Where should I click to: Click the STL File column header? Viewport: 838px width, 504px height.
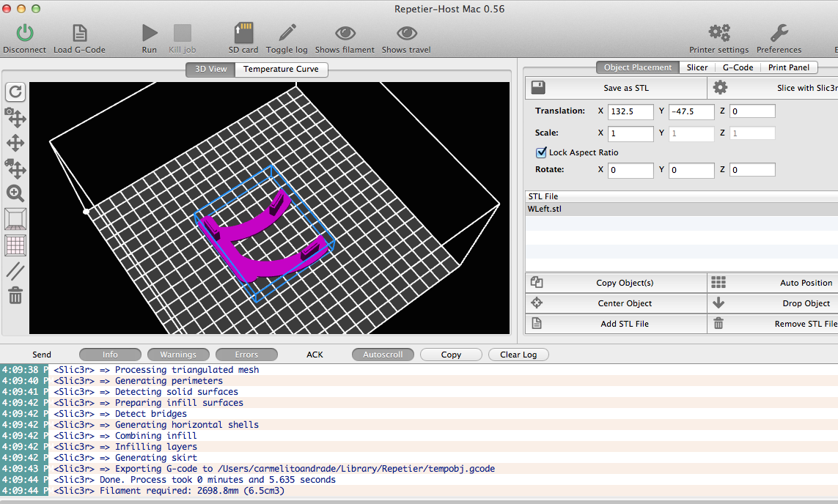681,196
